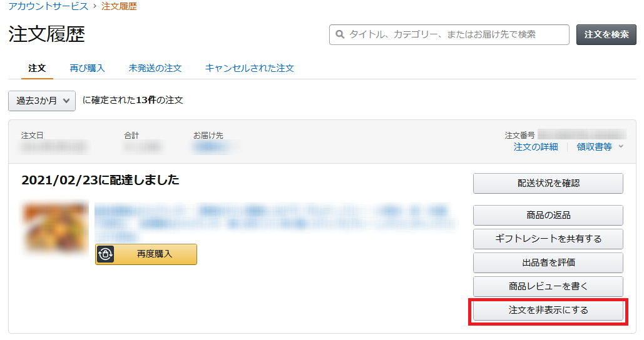The height and width of the screenshot is (340, 644).
Task: Open the 未発送の注文 tab
Action: point(155,68)
